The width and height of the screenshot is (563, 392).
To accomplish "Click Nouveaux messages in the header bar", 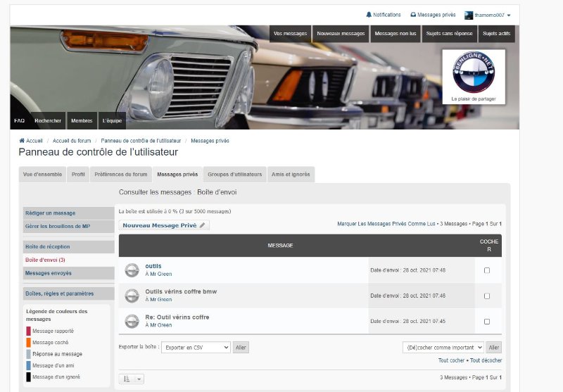I will coord(341,34).
